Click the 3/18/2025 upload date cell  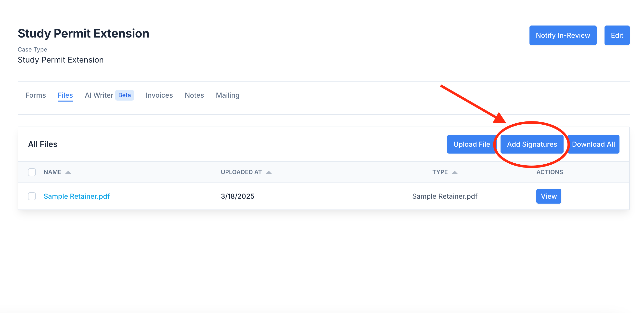coord(237,196)
